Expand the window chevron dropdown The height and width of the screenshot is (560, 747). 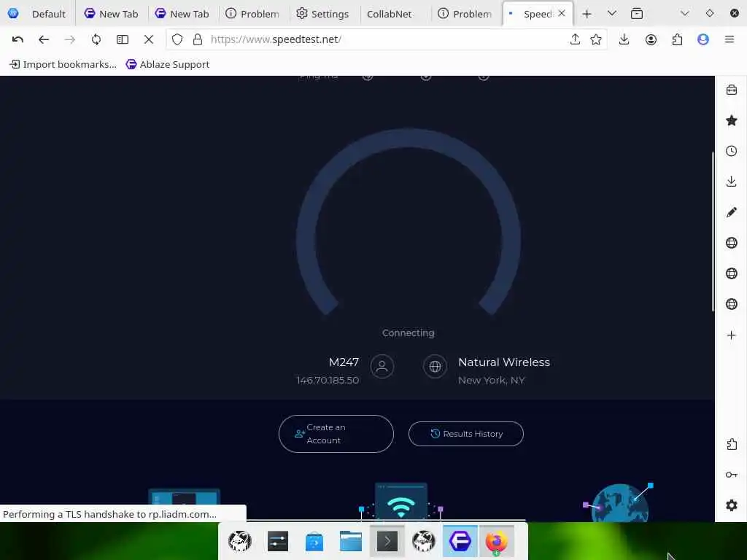684,13
